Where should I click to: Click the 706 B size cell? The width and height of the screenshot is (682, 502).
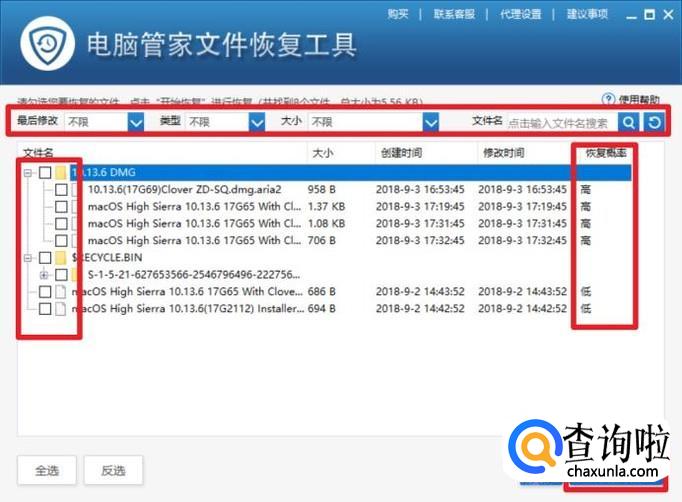coord(321,241)
